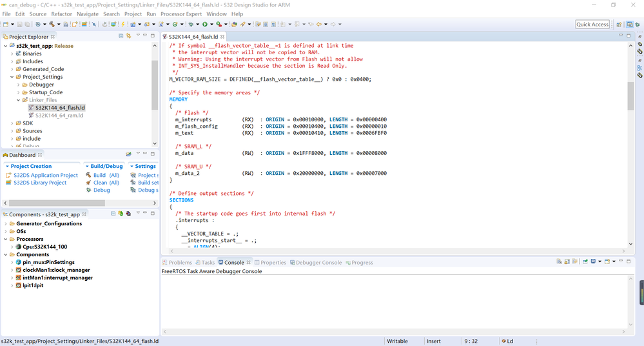
Task: Click the Components panel collapse-all icon
Action: tap(113, 214)
